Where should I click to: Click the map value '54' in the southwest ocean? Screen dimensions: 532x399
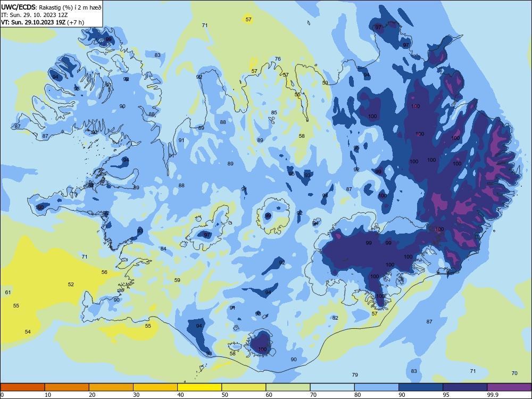[x=28, y=331]
